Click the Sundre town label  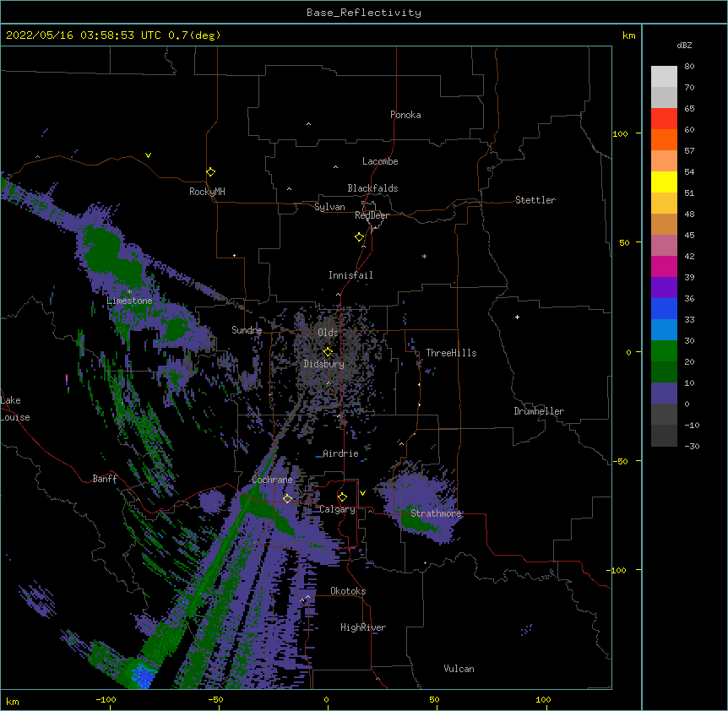point(247,330)
